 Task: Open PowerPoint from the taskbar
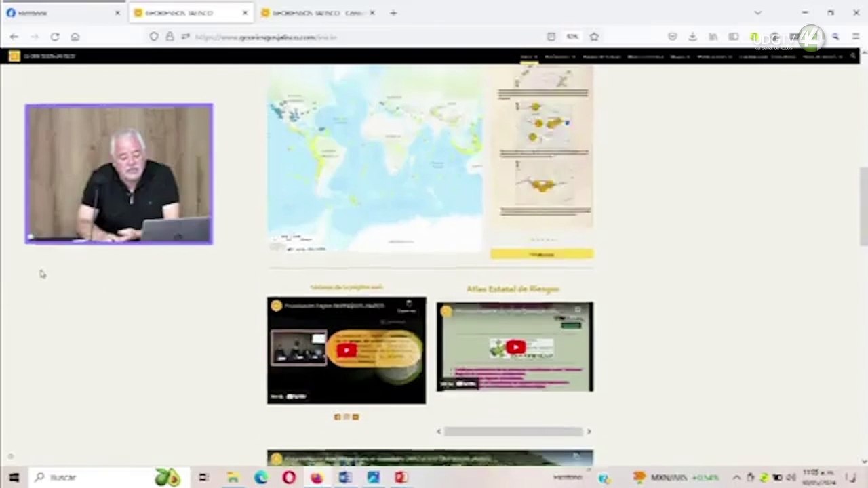click(x=401, y=478)
